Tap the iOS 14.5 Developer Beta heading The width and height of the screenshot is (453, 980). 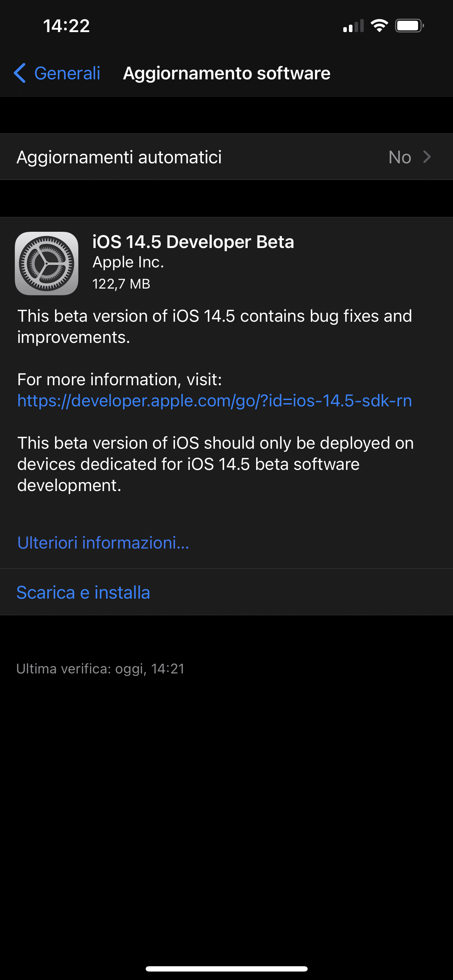point(193,242)
